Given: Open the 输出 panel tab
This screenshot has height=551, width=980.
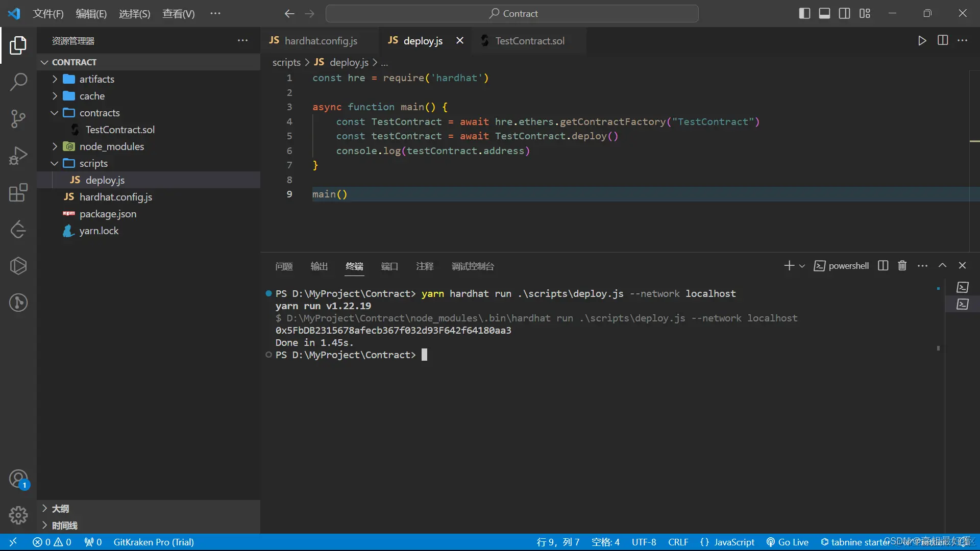Looking at the screenshot, I should (x=319, y=266).
